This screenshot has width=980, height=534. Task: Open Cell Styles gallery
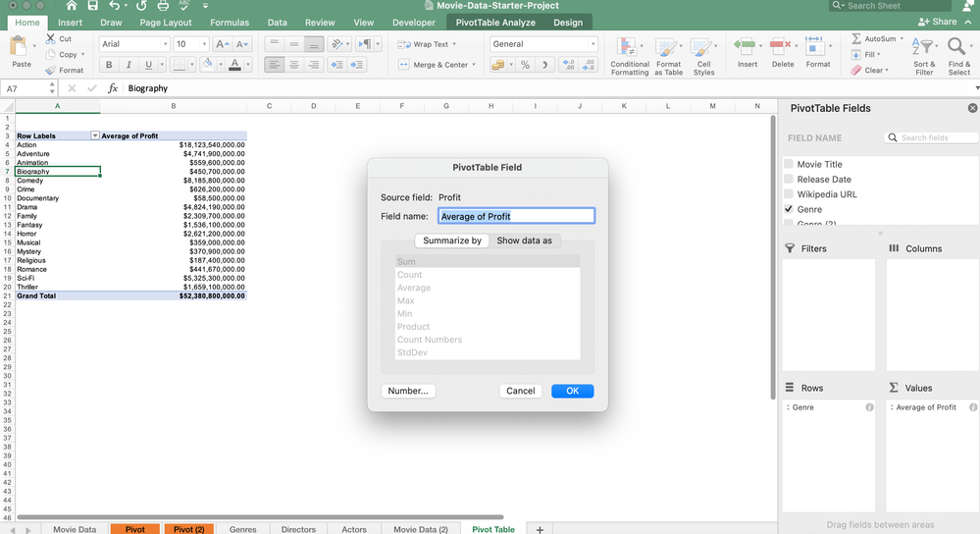703,56
